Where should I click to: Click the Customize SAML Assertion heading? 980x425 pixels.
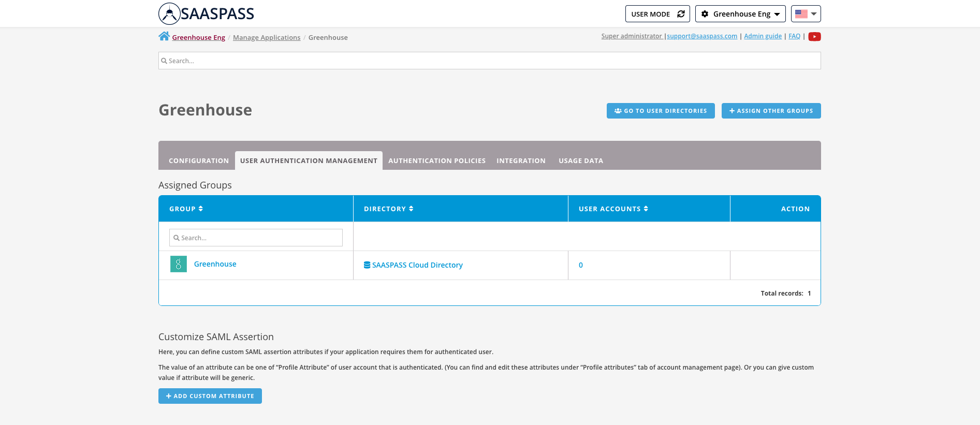pyautogui.click(x=216, y=337)
